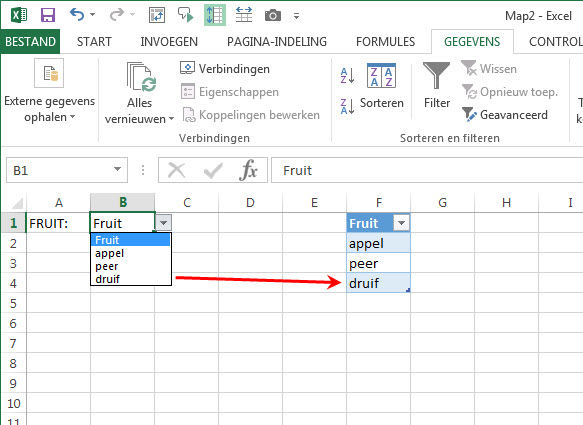Image resolution: width=583 pixels, height=425 pixels.
Task: Click the Undo arrow icon
Action: (x=77, y=15)
